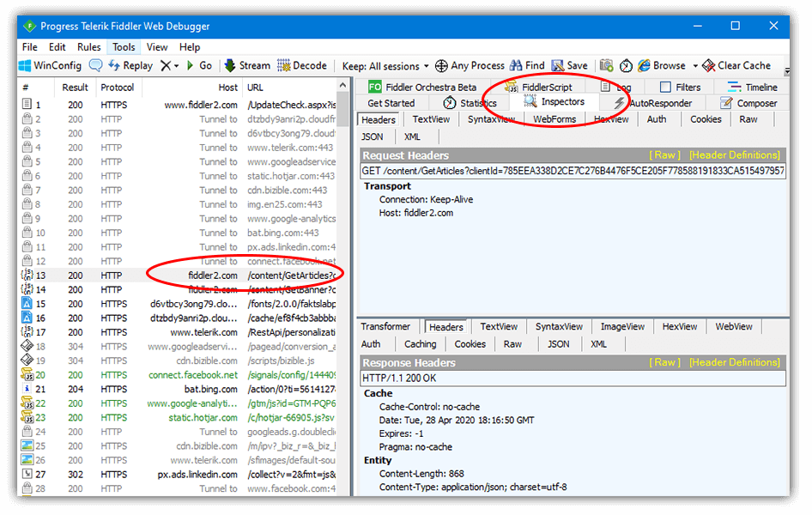This screenshot has height=515, width=812.
Task: Open the FiddlerScript tab
Action: (x=539, y=88)
